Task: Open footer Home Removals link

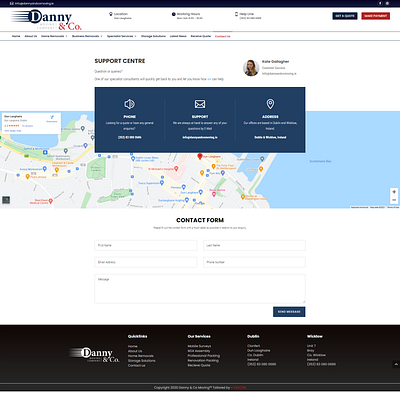Action: tap(141, 356)
